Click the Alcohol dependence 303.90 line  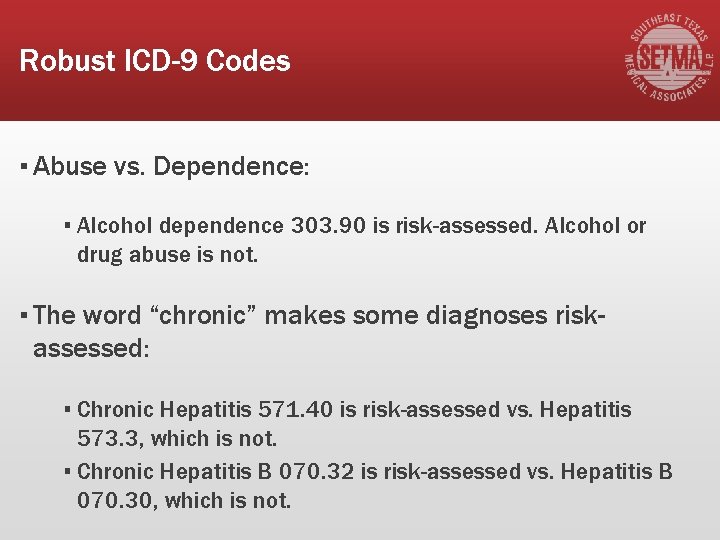361,225
